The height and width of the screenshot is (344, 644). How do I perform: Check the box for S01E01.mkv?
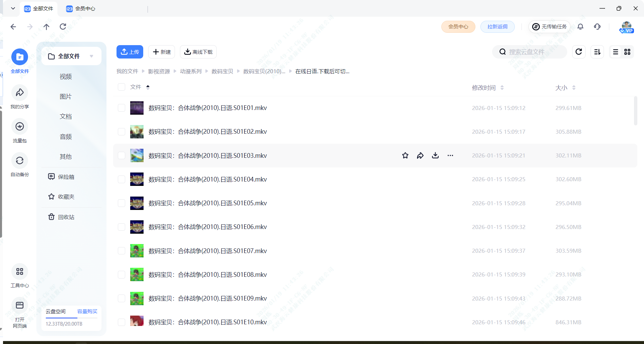(x=122, y=108)
